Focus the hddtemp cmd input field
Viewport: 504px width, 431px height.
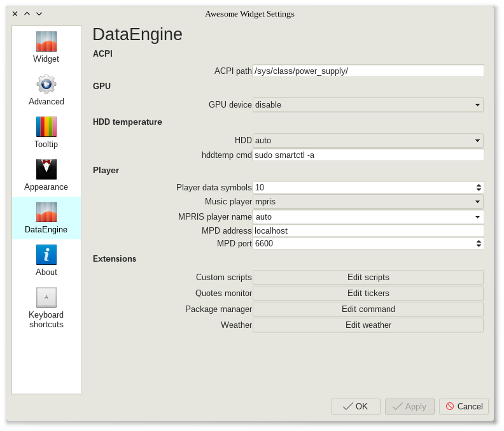368,155
